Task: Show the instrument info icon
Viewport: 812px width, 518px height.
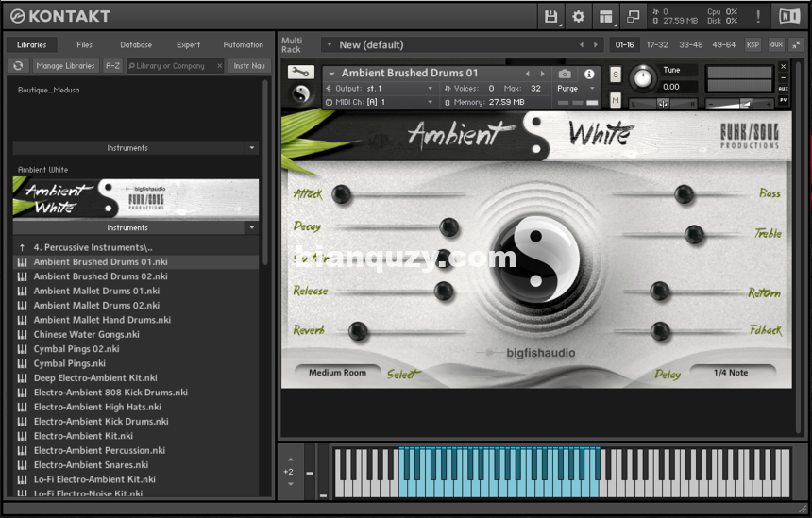Action: pyautogui.click(x=589, y=74)
